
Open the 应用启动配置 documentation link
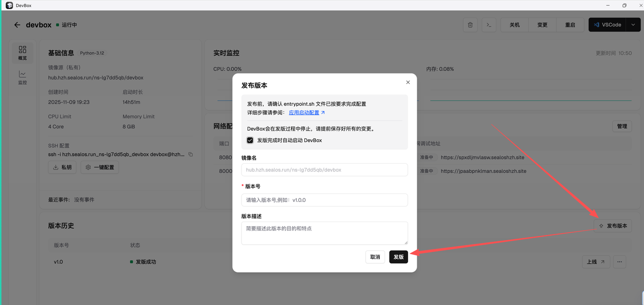coord(304,112)
